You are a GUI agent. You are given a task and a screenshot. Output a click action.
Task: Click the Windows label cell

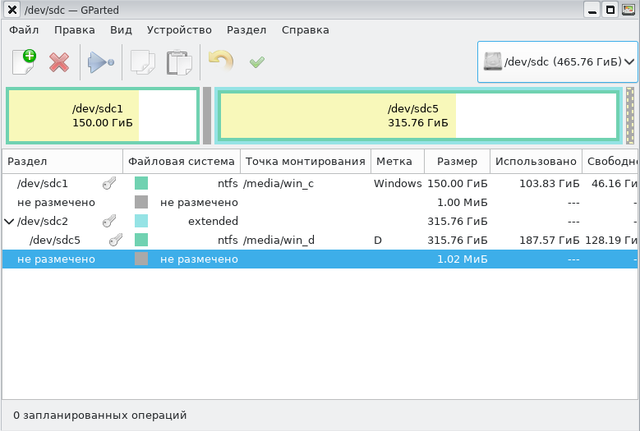pos(398,183)
